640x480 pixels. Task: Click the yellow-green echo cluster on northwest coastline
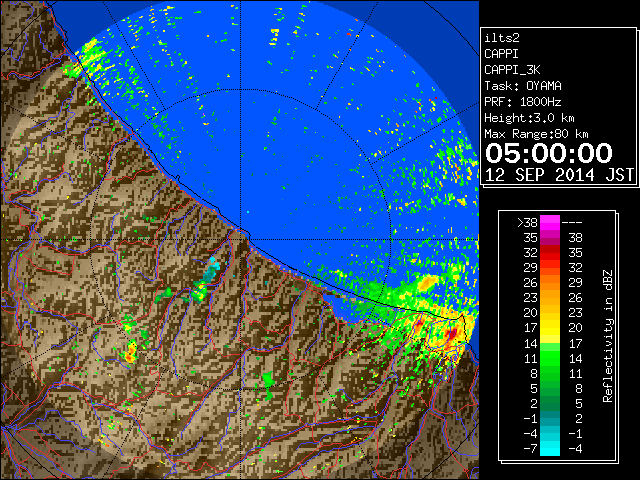point(87,57)
